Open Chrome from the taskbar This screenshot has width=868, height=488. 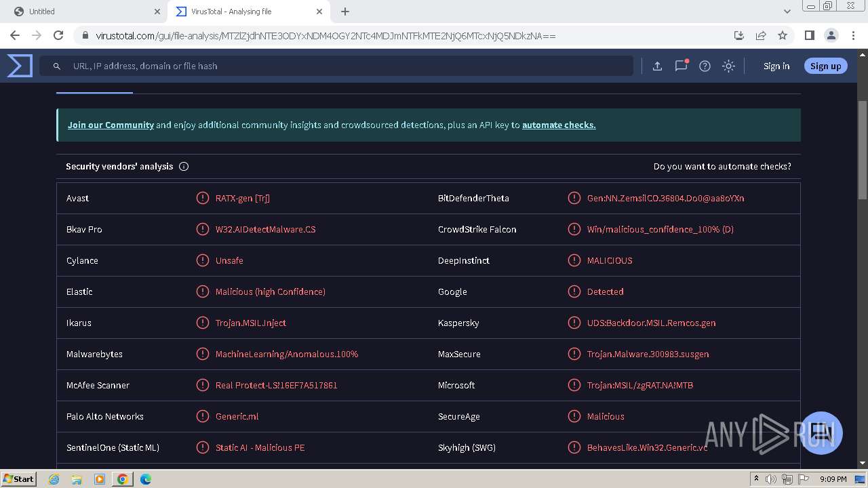pyautogui.click(x=123, y=479)
